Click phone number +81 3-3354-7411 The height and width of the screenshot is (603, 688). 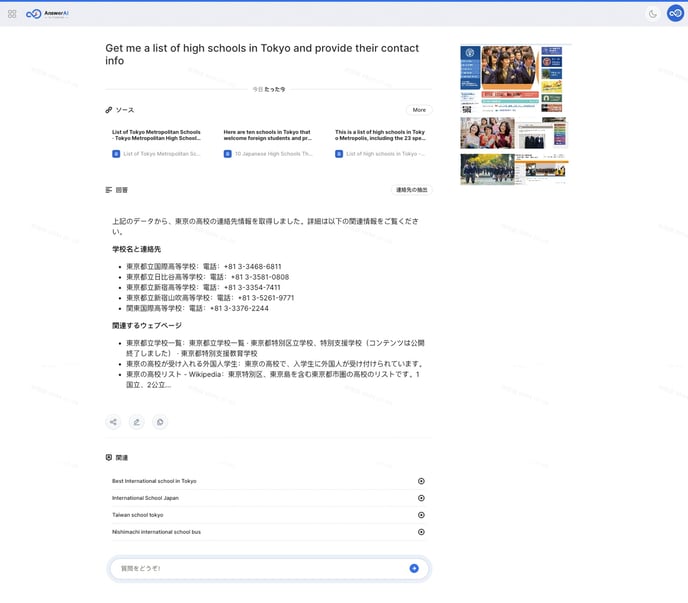(x=252, y=287)
